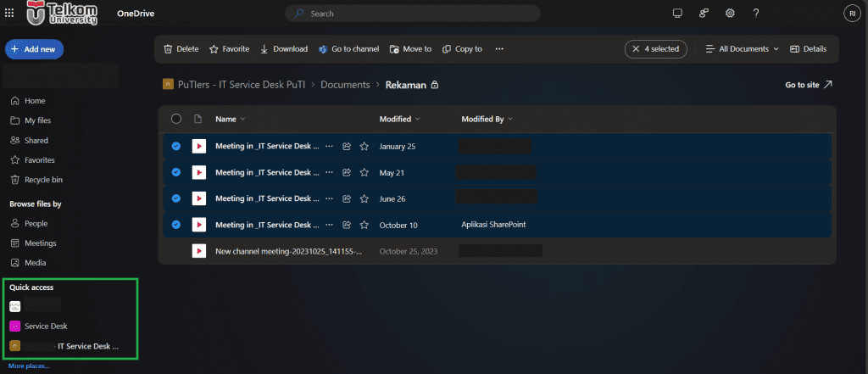
Task: Uncheck the June 26 meeting file
Action: point(176,198)
